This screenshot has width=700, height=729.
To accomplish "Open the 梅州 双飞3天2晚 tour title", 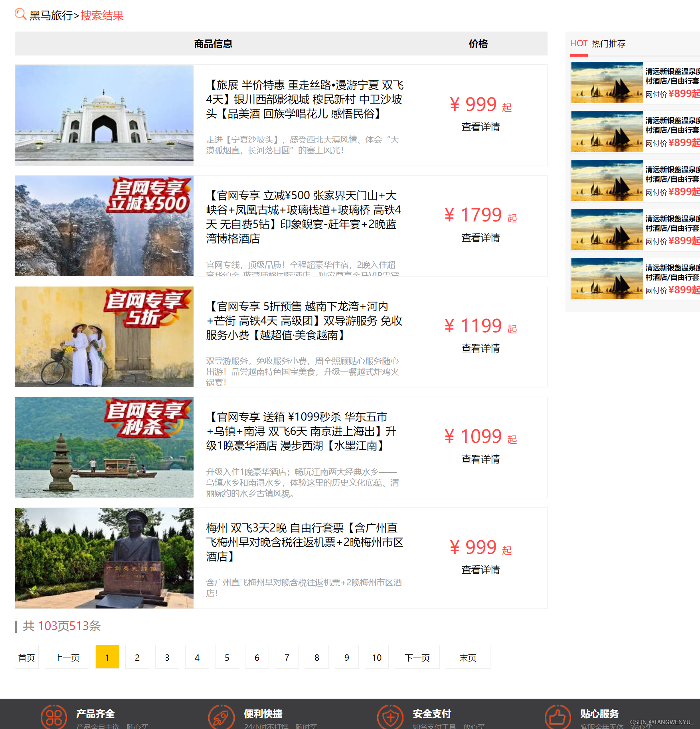I will pos(305,542).
